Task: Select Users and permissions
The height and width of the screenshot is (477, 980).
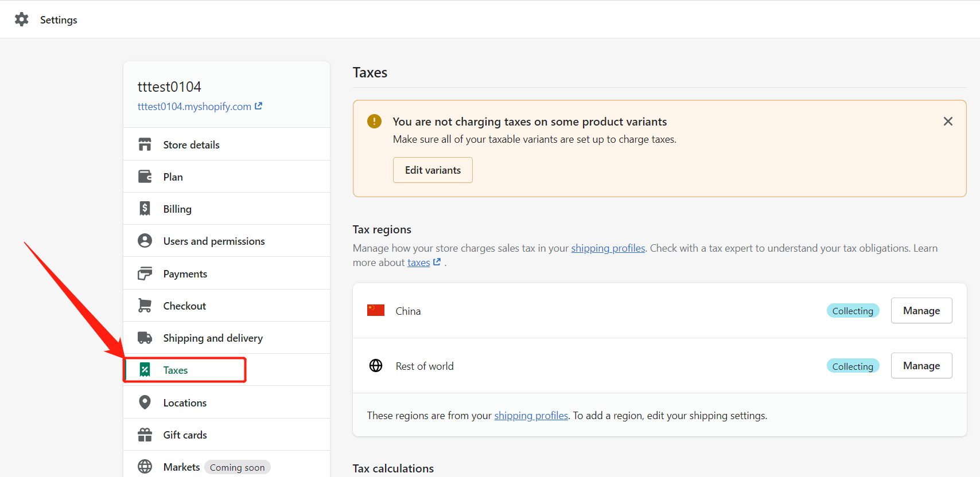Action: pyautogui.click(x=227, y=241)
